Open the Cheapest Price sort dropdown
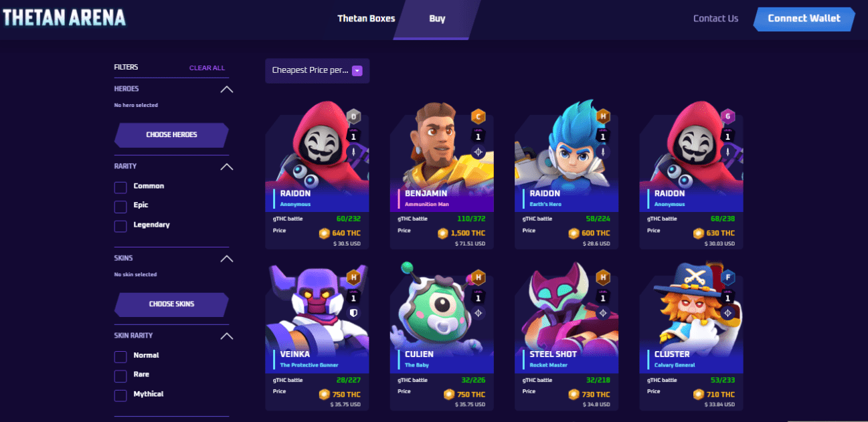Screen dimensions: 868x422 click(317, 70)
